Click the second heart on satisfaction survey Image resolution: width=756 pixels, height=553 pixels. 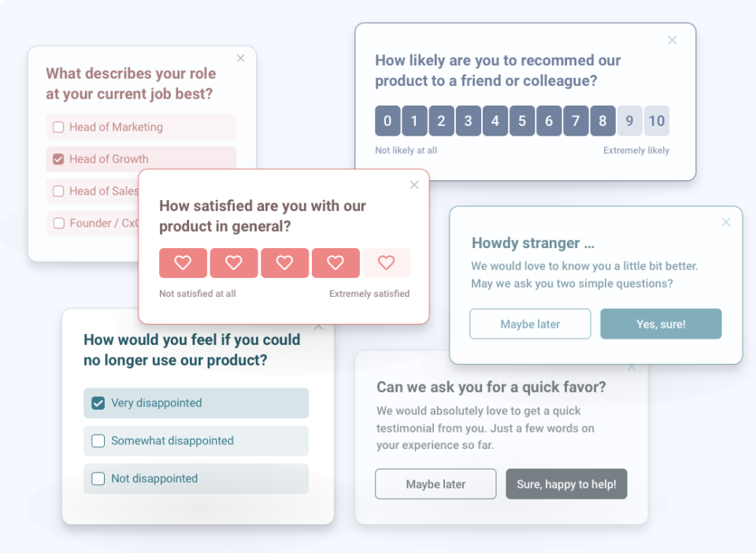tap(234, 263)
